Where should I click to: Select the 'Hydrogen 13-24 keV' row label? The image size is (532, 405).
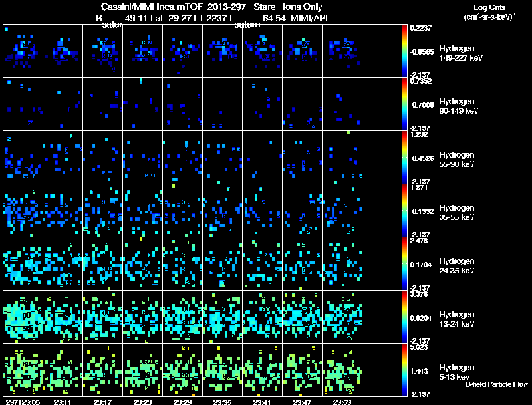pyautogui.click(x=457, y=319)
